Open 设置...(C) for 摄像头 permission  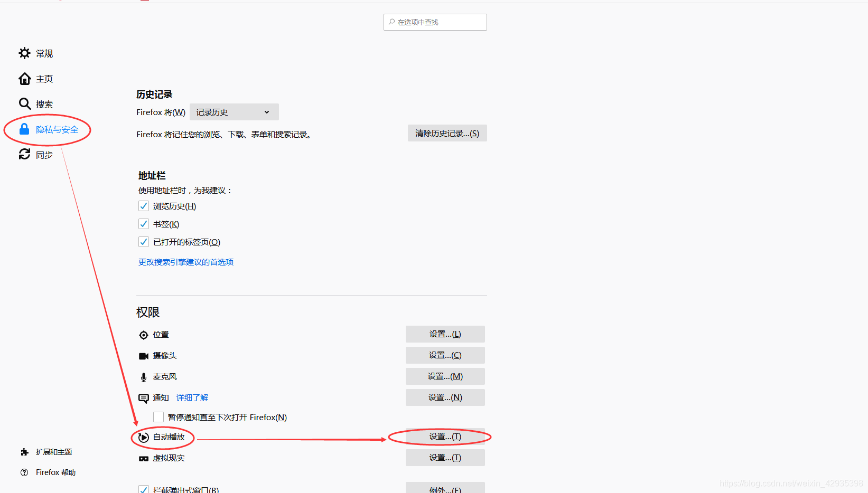[445, 355]
